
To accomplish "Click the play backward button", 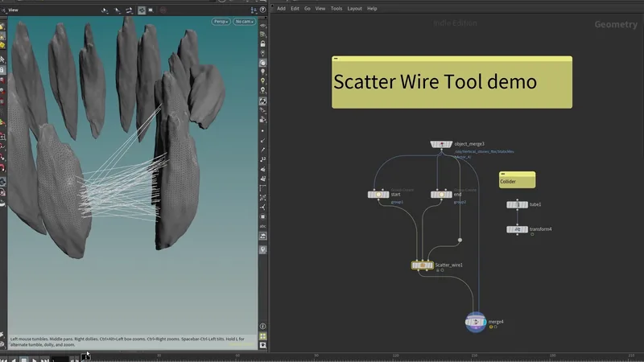I will coord(14,360).
